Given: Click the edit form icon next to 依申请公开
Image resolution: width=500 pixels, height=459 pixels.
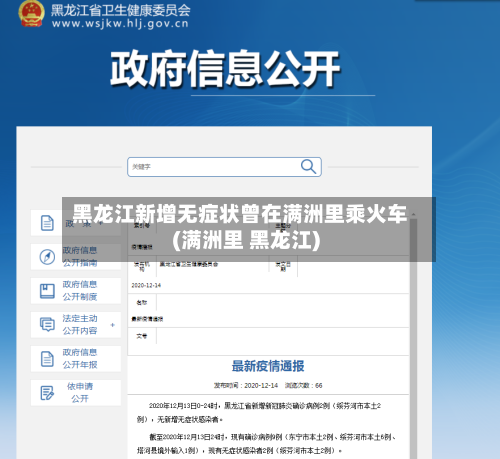Looking at the screenshot, I should [x=47, y=393].
